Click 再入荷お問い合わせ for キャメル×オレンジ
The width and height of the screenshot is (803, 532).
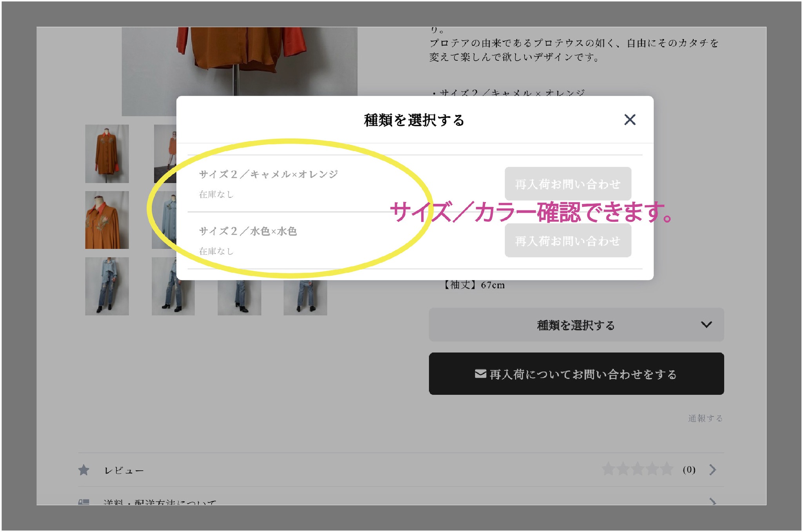(x=568, y=184)
